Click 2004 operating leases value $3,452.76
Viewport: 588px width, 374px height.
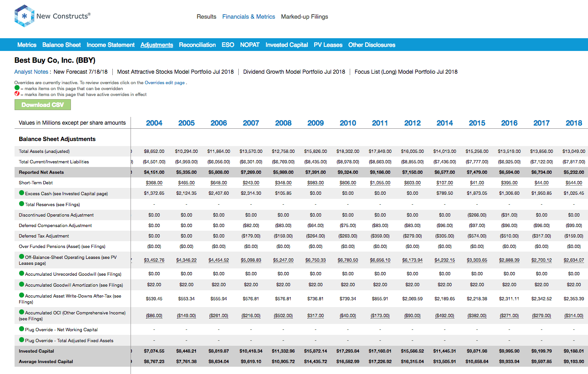pos(154,260)
